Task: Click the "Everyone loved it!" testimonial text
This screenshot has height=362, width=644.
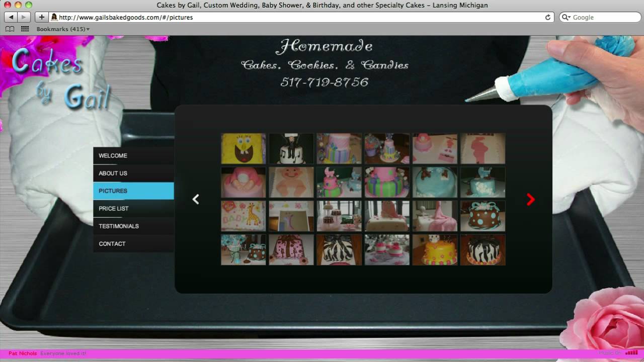Action: 63,353
